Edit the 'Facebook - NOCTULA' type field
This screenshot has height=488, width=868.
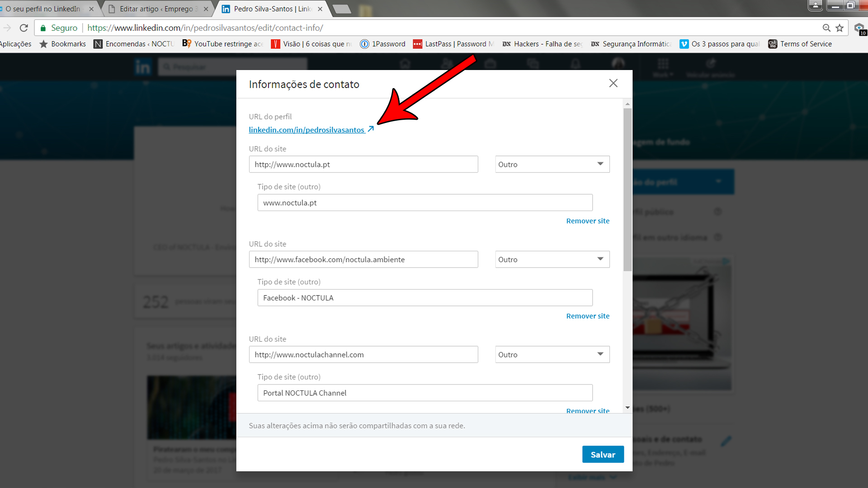pyautogui.click(x=425, y=298)
